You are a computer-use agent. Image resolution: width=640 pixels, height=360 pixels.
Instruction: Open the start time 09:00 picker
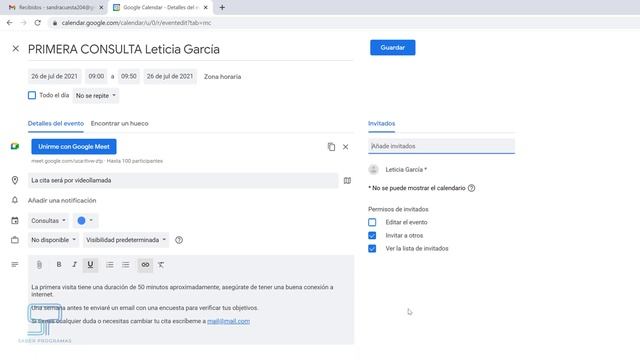96,76
